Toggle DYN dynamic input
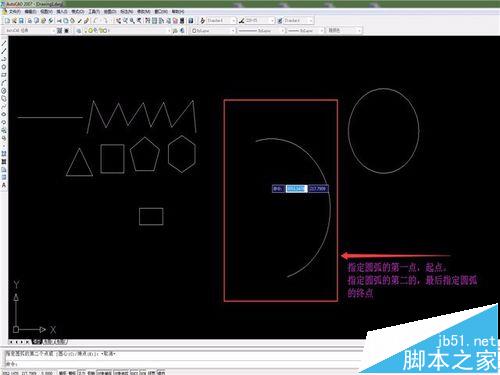500x375 pixels. point(143,373)
